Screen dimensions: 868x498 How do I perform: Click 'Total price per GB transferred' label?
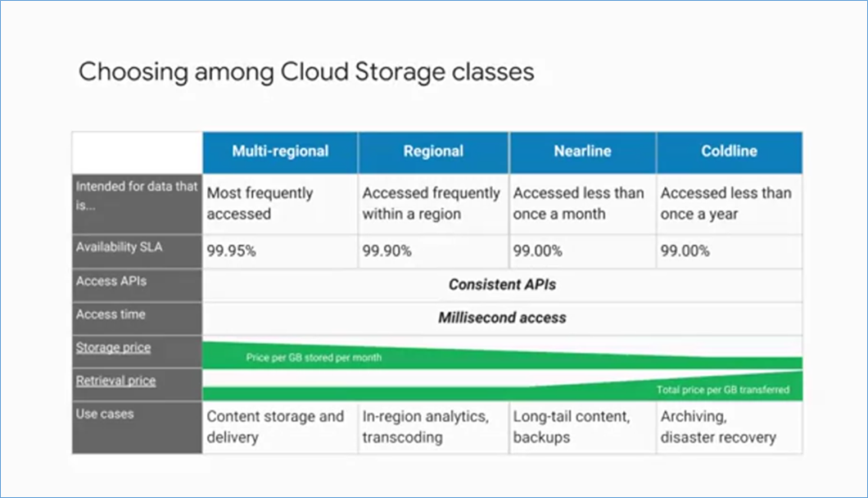pyautogui.click(x=723, y=389)
